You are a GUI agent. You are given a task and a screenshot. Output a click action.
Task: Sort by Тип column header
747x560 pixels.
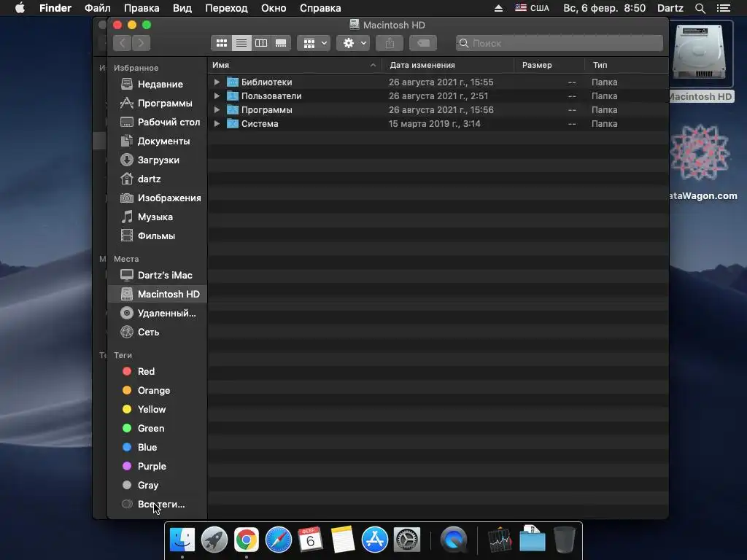pos(627,65)
